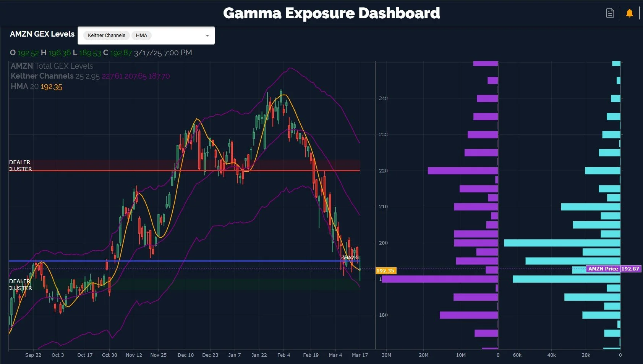
Task: Click the 10M GEX axis label
Action: click(x=461, y=355)
